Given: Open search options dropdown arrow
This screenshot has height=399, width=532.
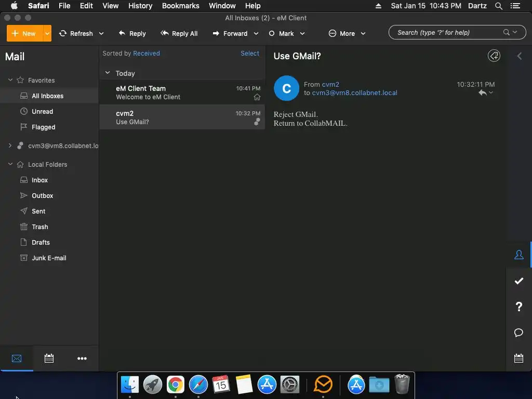Looking at the screenshot, I should 515,32.
